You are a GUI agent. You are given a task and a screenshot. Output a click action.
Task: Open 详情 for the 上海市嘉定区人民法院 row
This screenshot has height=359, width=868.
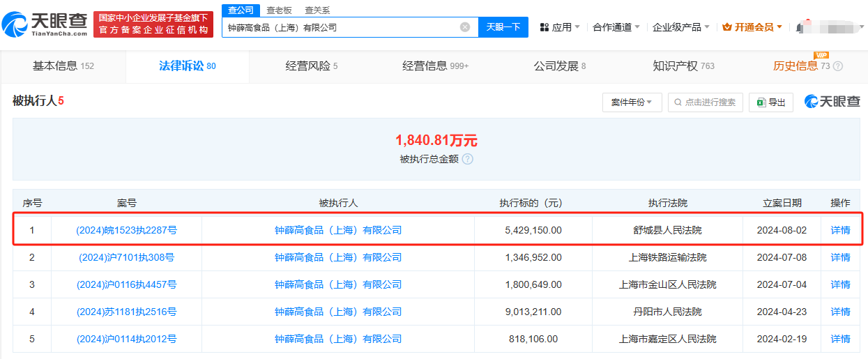click(x=840, y=339)
